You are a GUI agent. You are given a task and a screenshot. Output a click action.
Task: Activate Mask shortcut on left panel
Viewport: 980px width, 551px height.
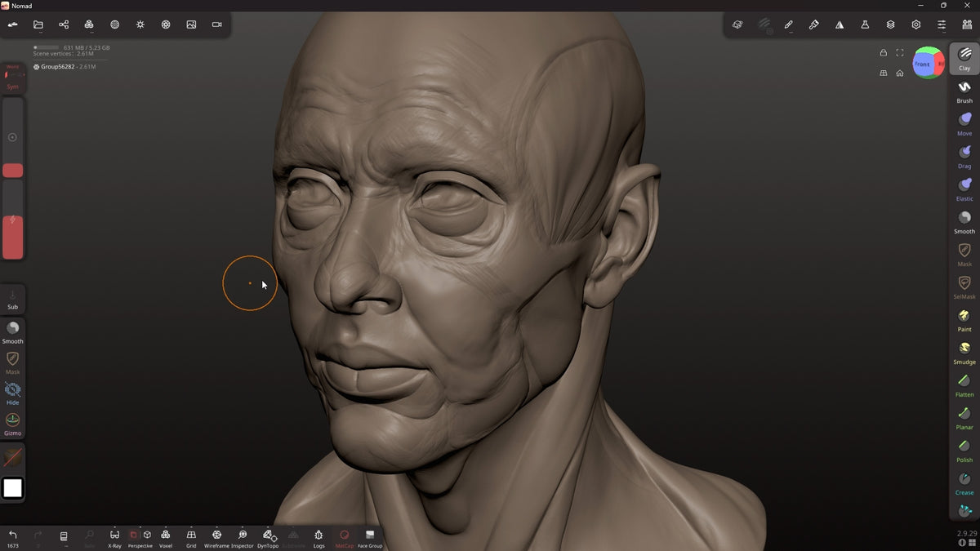click(12, 362)
